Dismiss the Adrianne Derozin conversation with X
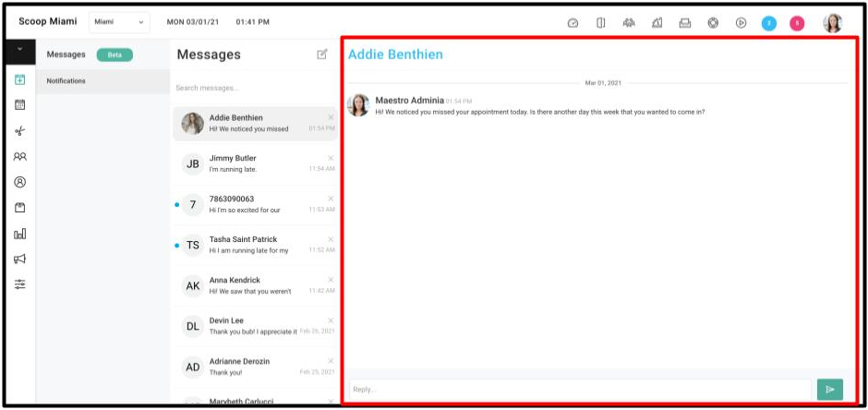Screen dimensions: 868x410 click(x=331, y=361)
